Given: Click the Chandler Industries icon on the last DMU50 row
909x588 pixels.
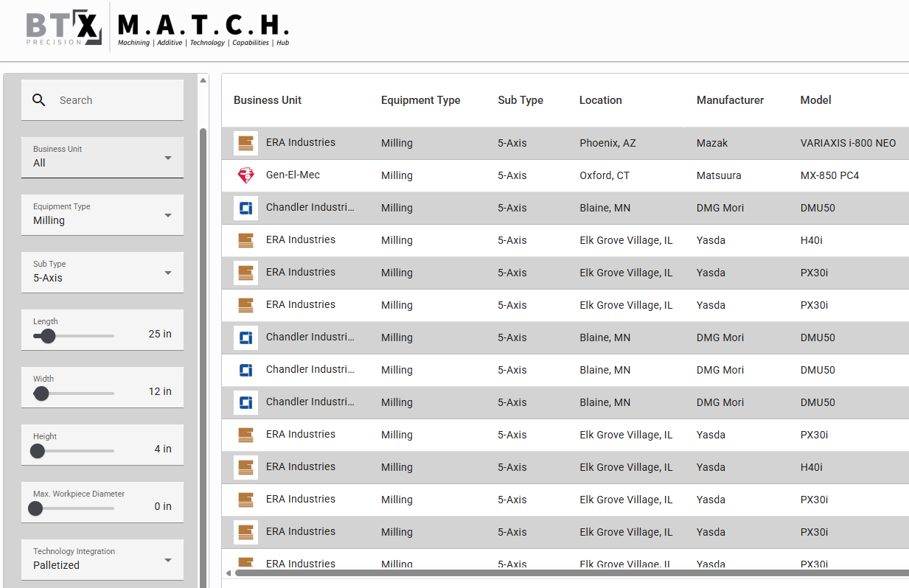Looking at the screenshot, I should (245, 402).
